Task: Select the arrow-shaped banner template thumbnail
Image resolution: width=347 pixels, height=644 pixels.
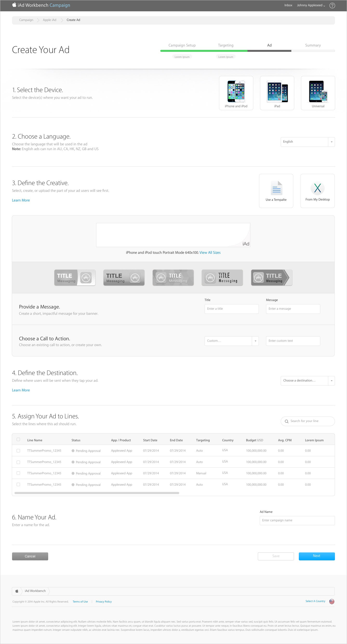Action: pos(272,277)
